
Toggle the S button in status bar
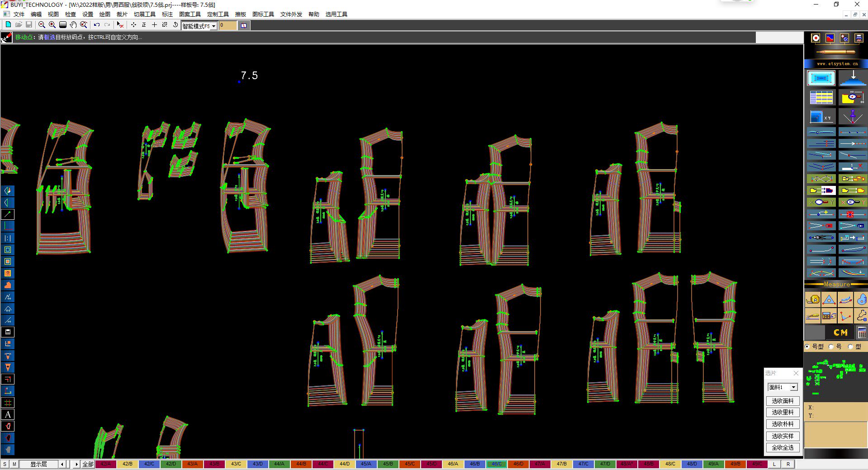tap(5, 464)
